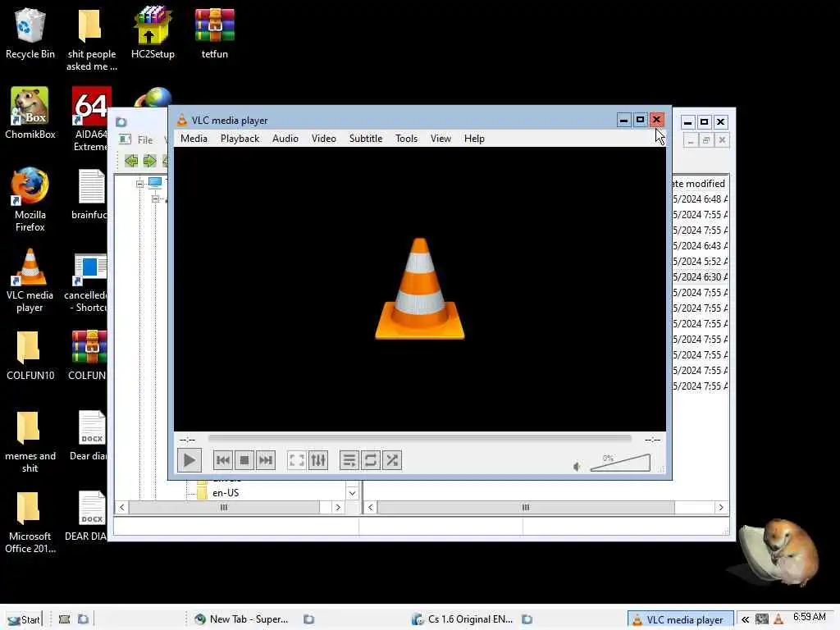Select the Microsoft Office 201... folder

[30, 523]
